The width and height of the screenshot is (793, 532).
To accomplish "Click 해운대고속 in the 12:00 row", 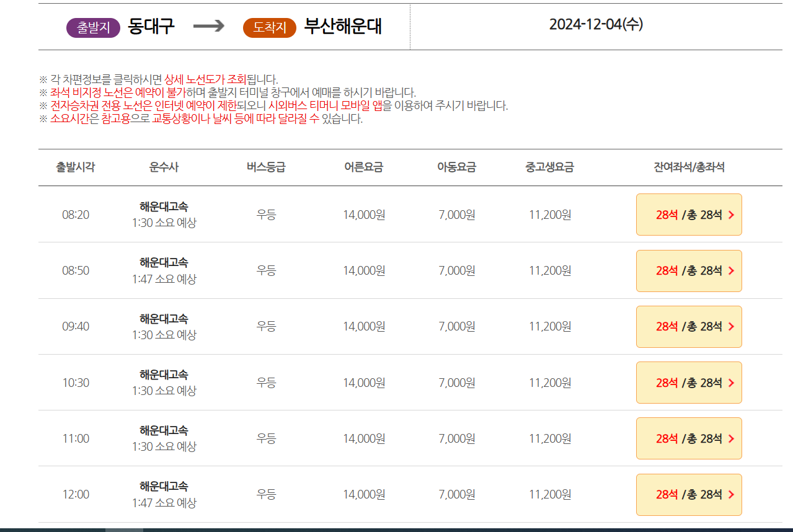I will click(x=164, y=486).
